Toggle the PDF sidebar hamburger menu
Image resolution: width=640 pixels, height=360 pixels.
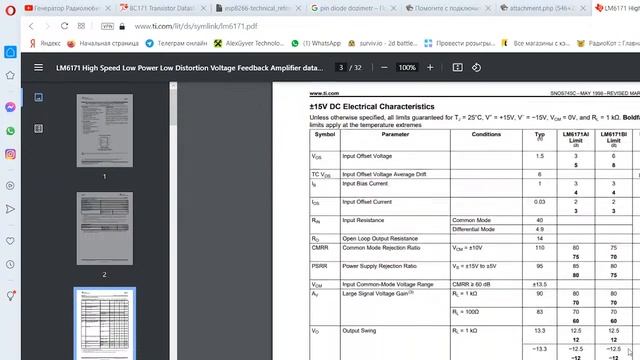pos(38,67)
